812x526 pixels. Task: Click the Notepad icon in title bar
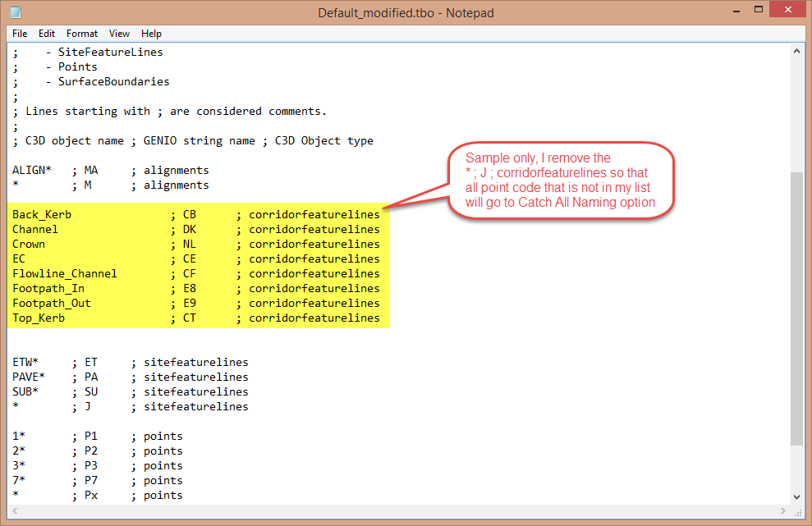(x=16, y=12)
